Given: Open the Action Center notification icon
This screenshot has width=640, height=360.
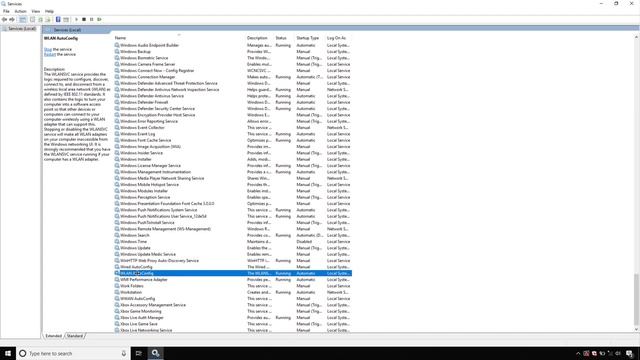Looking at the screenshot, I should [629, 353].
